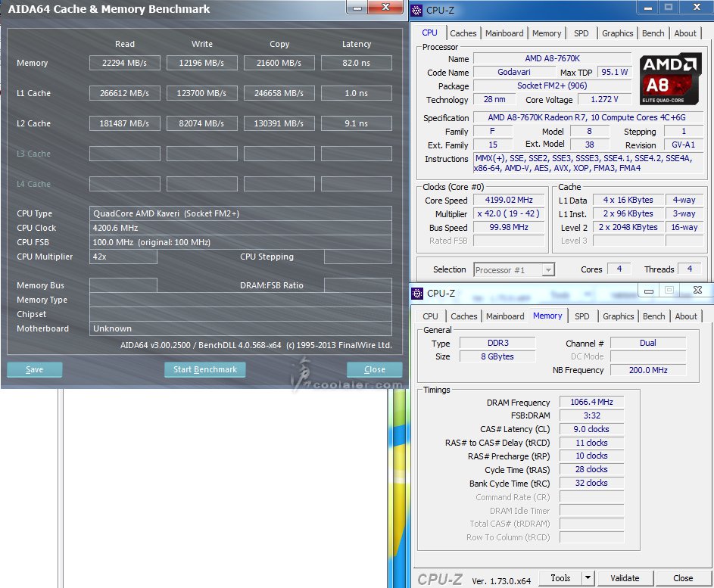Click the Level 2 cache value 2 x 2048 KBytes
This screenshot has height=588, width=714.
[x=628, y=227]
